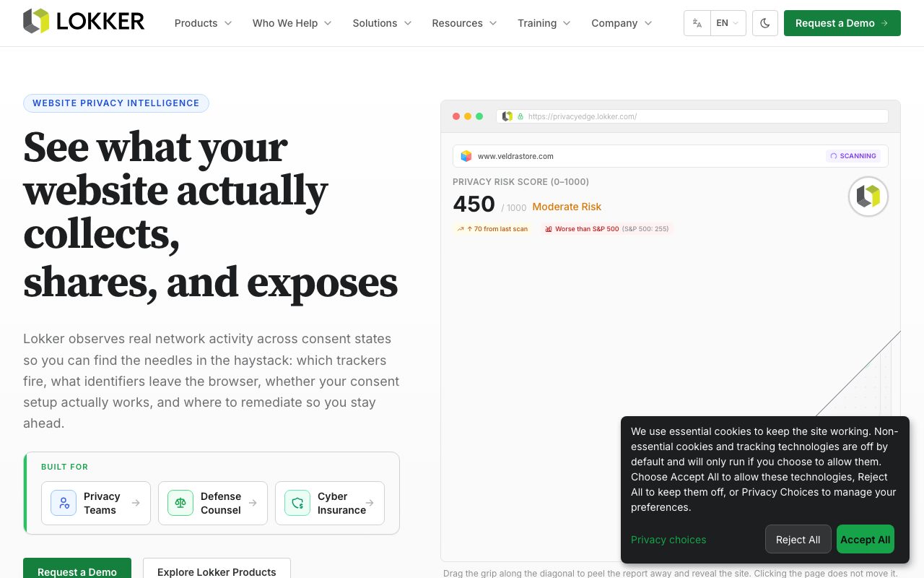924x578 pixels.
Task: Click the privacyedge.lokker.com address bar
Action: pos(692,116)
